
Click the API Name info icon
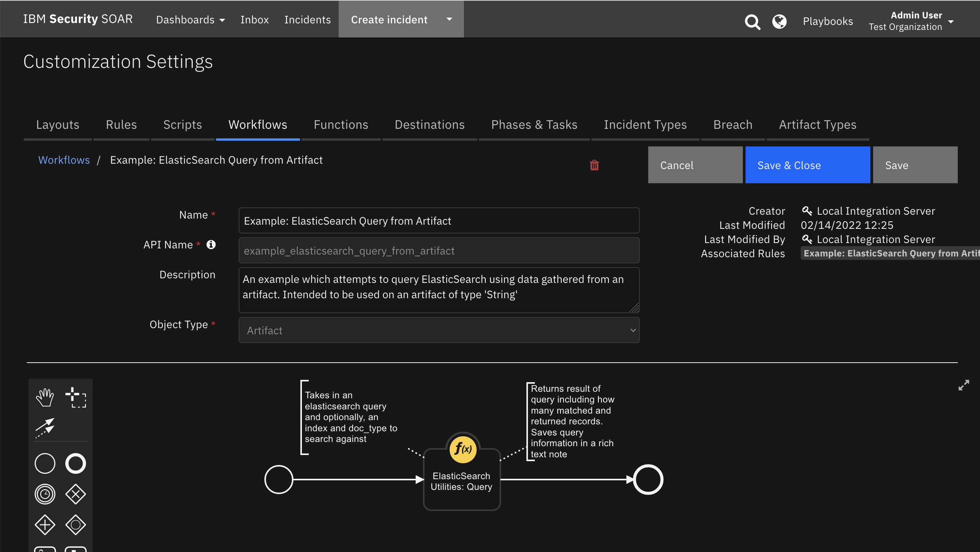pos(211,245)
